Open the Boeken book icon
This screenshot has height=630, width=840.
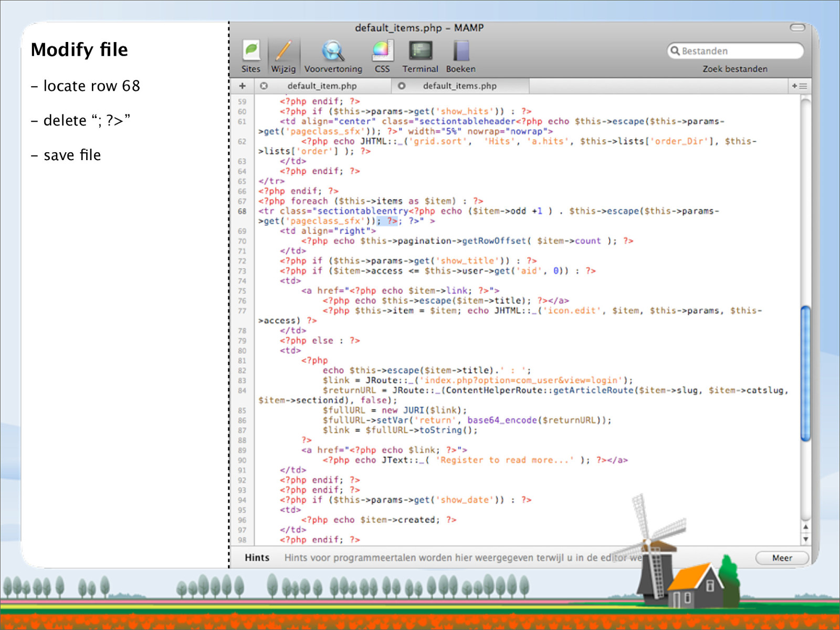[x=461, y=51]
